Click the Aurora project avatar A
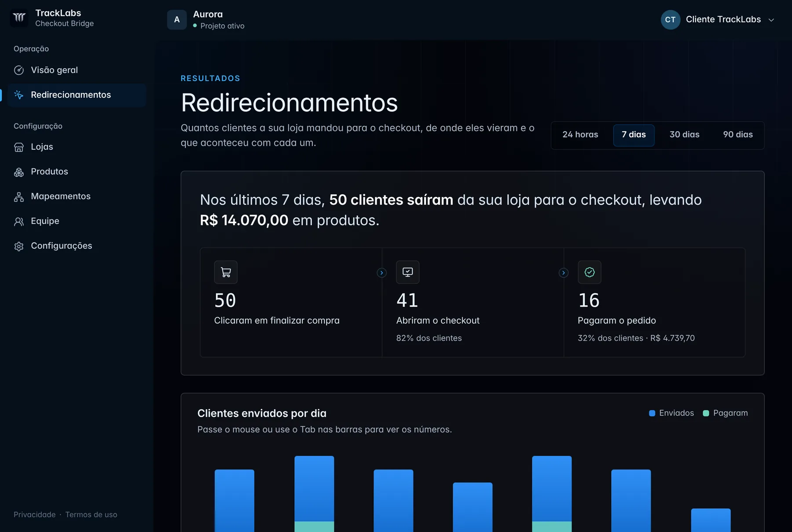Screen dimensions: 792x532 pos(177,20)
